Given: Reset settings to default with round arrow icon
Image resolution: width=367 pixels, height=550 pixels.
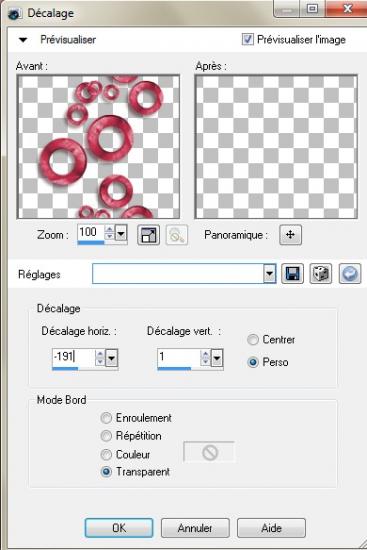Looking at the screenshot, I should pos(350,274).
